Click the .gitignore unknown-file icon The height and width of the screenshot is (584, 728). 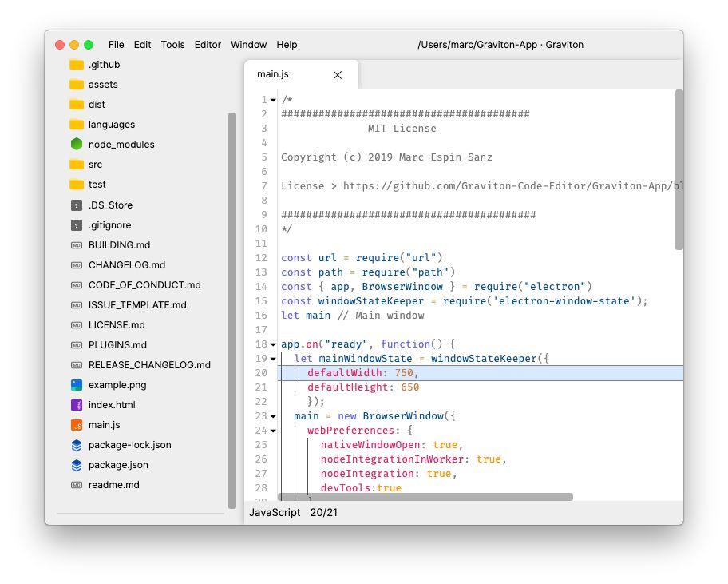tap(77, 224)
